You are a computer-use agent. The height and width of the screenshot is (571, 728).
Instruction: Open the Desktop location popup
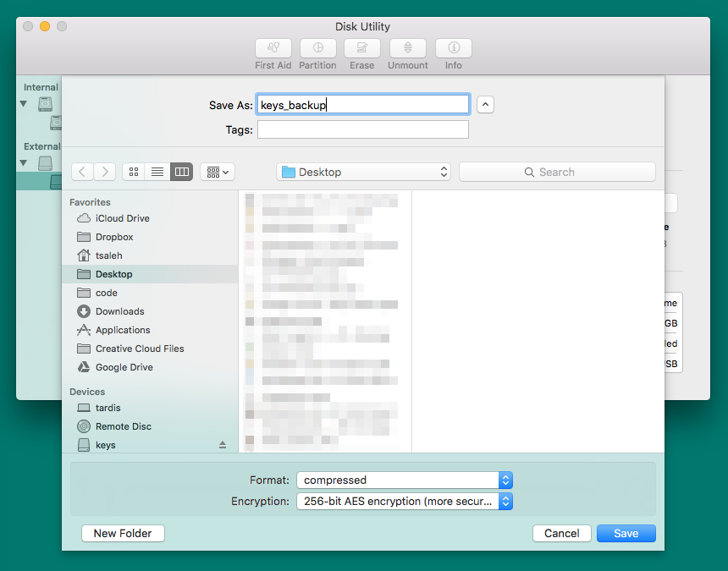click(x=363, y=172)
